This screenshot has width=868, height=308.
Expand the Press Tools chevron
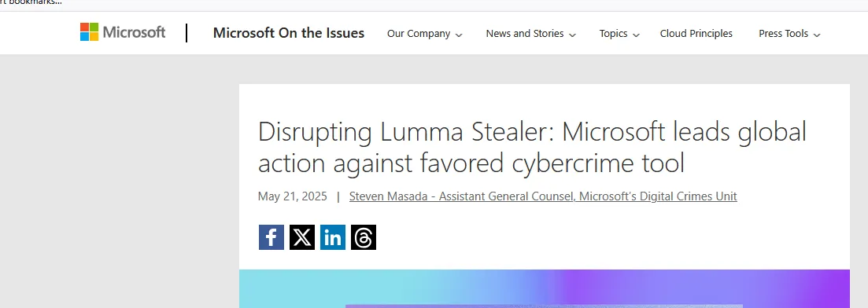(x=817, y=35)
